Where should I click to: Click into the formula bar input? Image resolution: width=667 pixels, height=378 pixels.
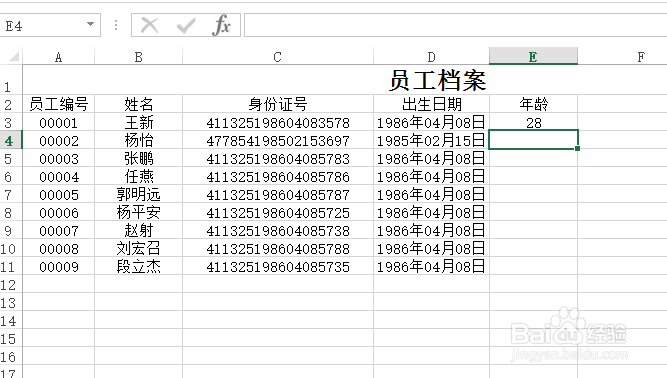coord(455,25)
